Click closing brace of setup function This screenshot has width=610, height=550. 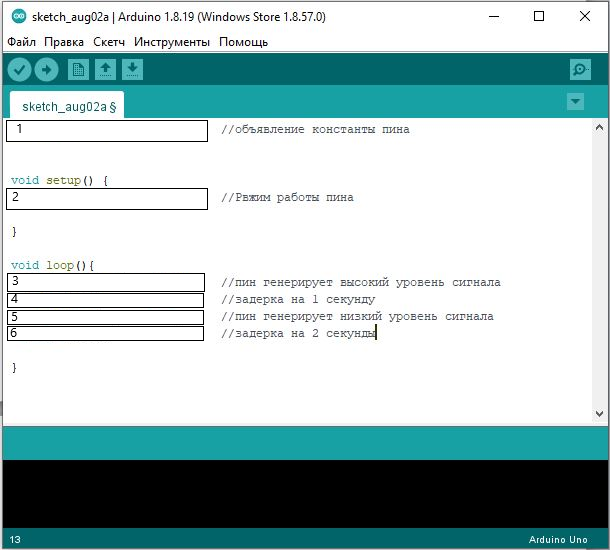14,232
